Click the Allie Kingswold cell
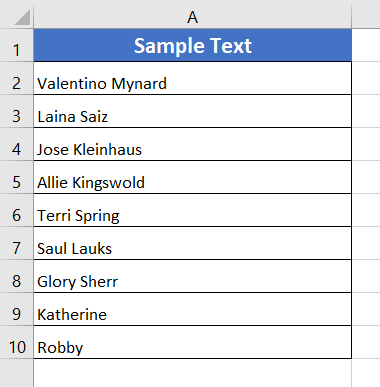 tap(193, 177)
